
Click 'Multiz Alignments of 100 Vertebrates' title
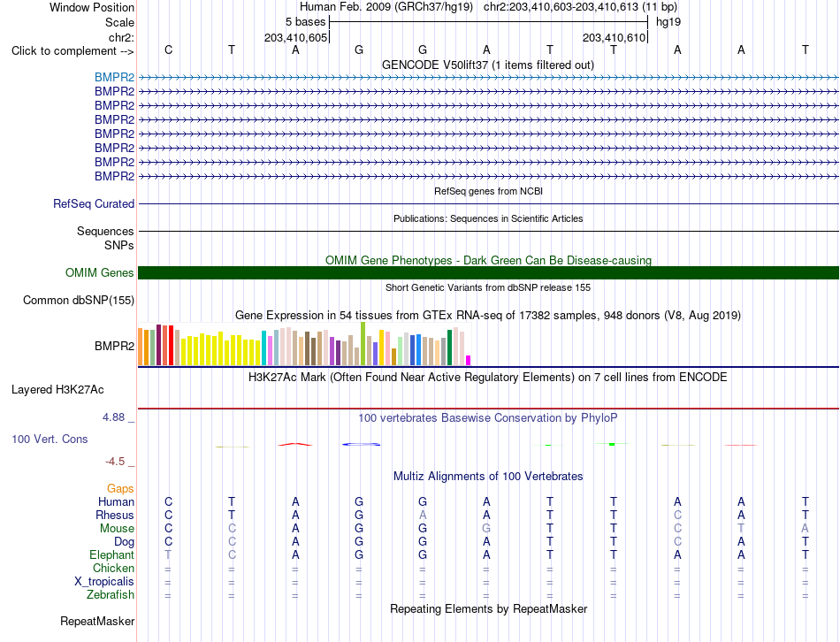tap(488, 476)
